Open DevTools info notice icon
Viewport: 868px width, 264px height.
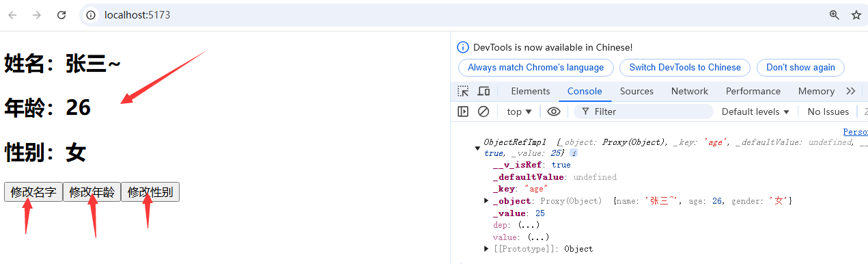(x=463, y=47)
